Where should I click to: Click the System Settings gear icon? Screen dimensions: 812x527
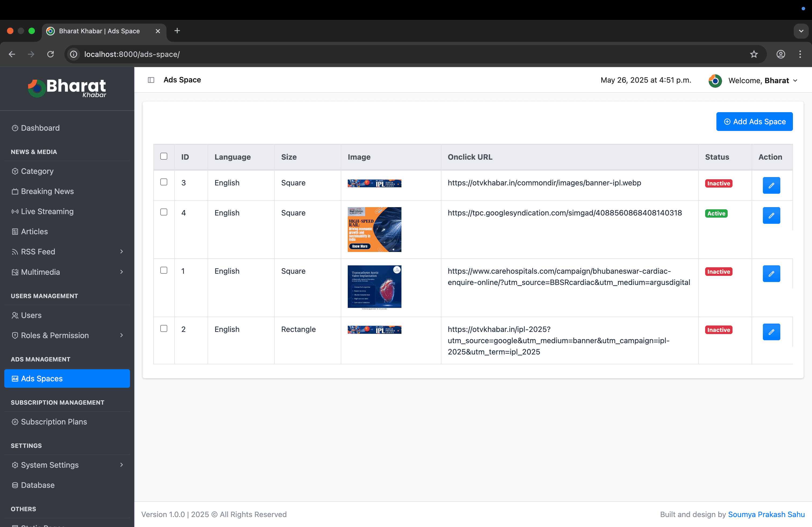15,465
